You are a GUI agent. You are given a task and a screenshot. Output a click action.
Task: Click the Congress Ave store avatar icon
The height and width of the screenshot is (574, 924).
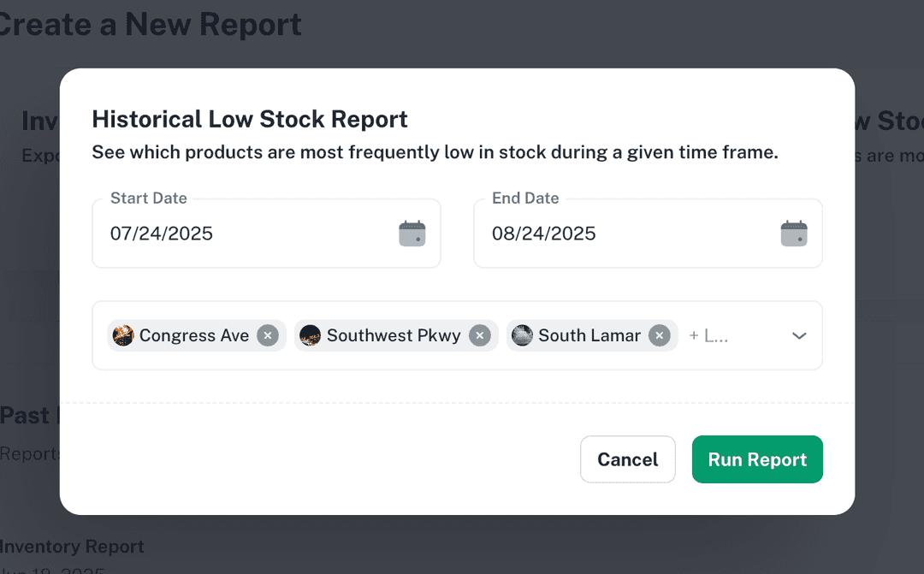[x=123, y=335]
